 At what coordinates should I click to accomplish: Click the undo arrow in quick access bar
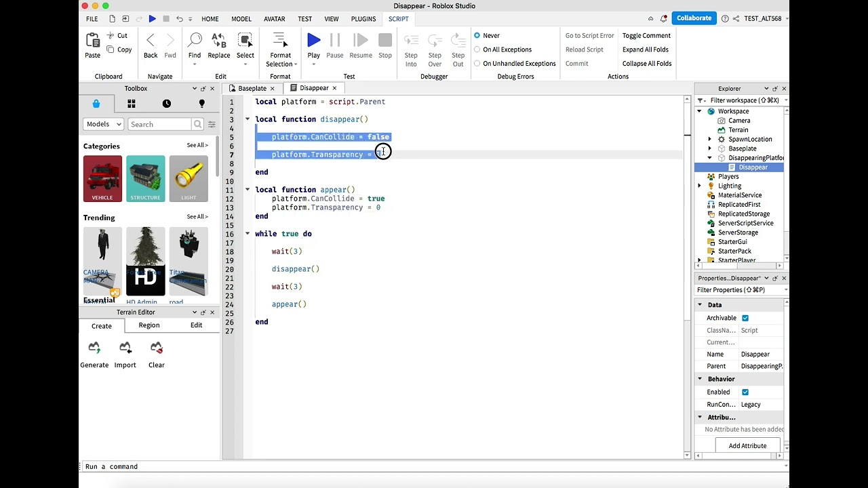pyautogui.click(x=179, y=19)
